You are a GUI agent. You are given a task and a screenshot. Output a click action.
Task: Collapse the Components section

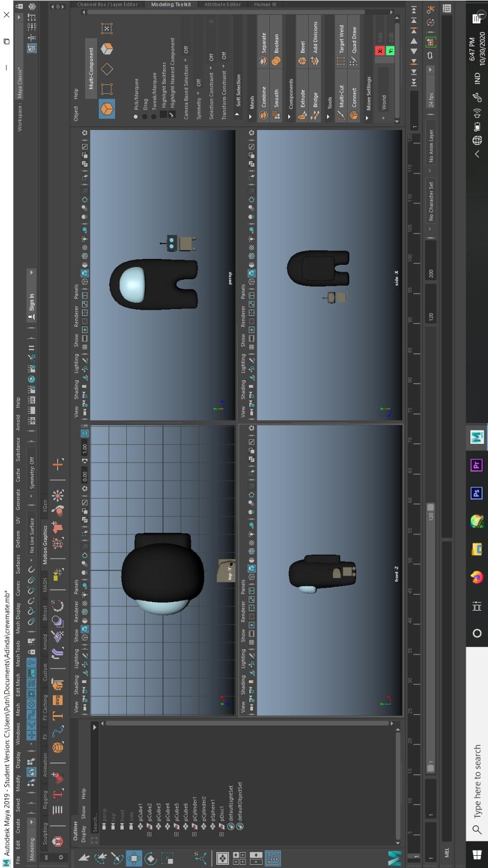point(289,116)
